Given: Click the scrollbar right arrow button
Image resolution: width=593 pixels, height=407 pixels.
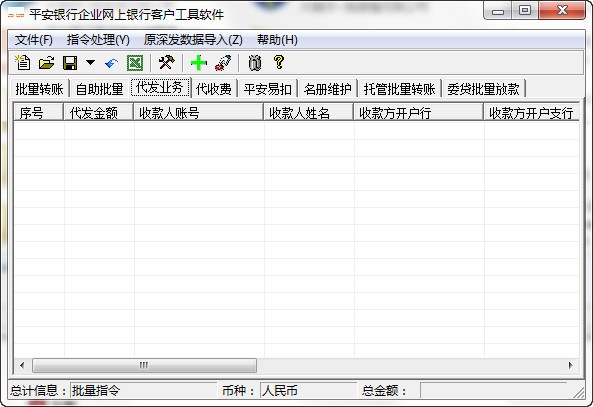Looking at the screenshot, I should [x=570, y=365].
